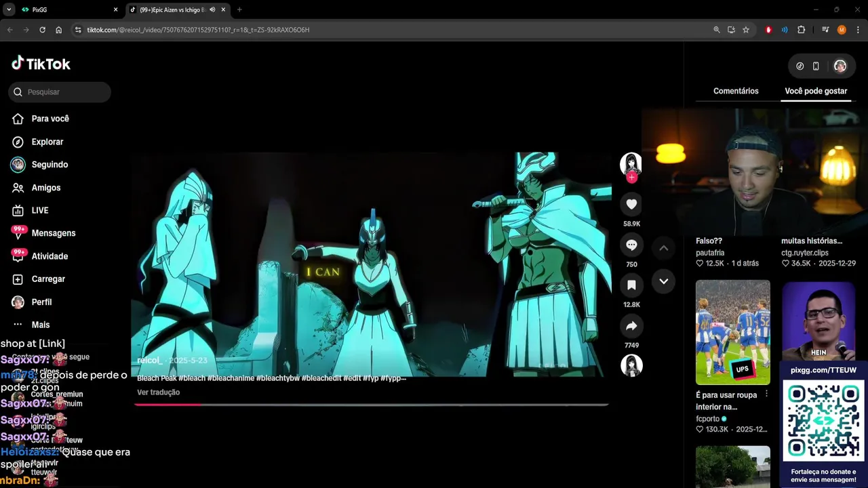This screenshot has height=488, width=868.
Task: Go to Seguindo feed
Action: pos(40,165)
